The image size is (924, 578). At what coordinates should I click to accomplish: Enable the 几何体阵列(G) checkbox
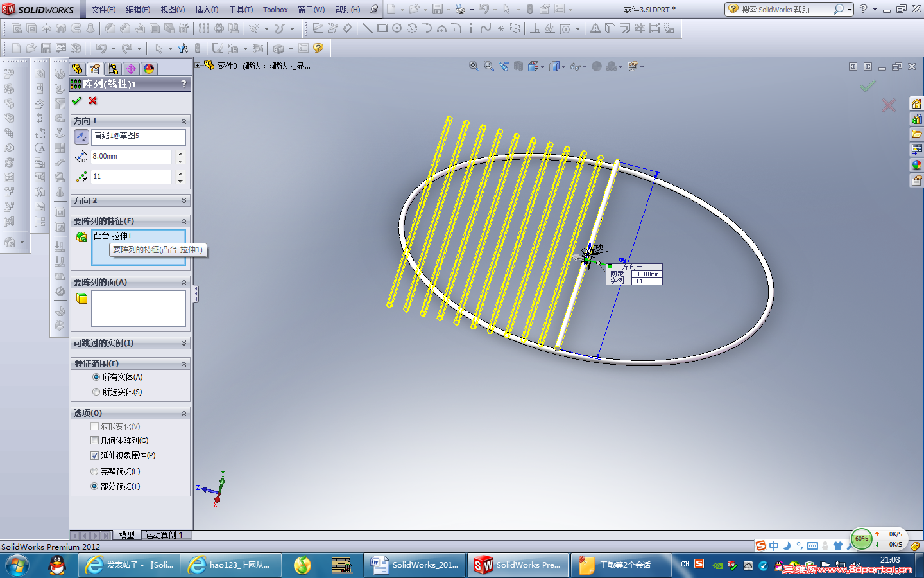94,441
